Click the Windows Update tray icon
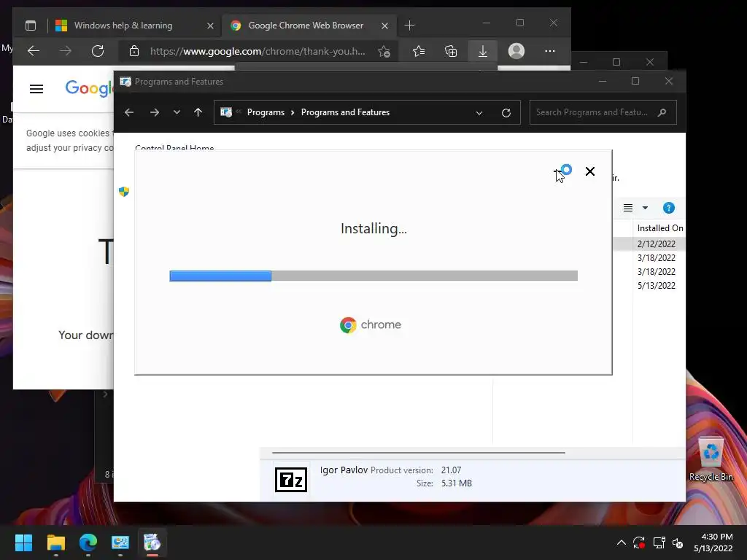Screen dimensions: 747x560 coord(639,542)
